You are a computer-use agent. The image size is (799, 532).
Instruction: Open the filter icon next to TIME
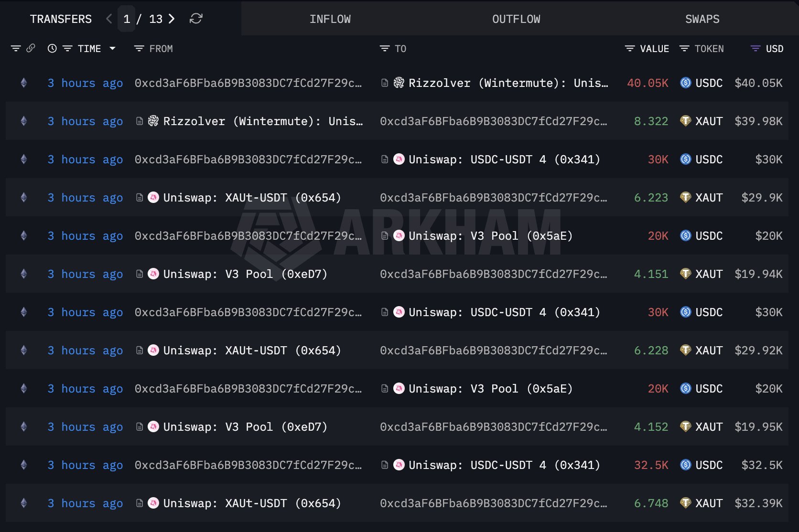[x=67, y=48]
